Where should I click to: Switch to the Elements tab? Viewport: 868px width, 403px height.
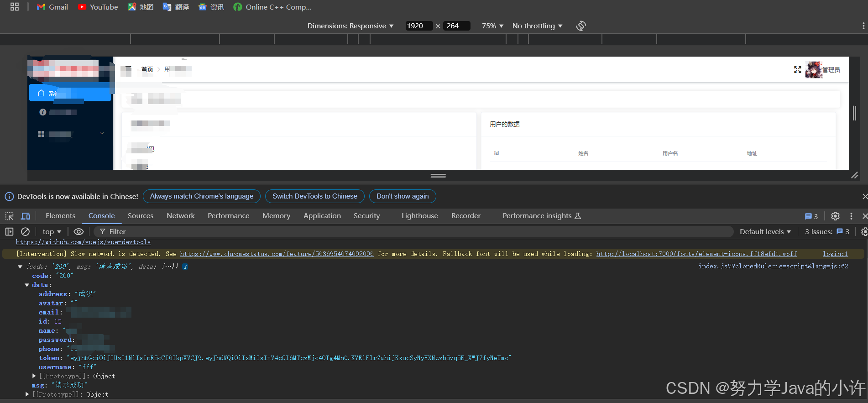point(60,216)
